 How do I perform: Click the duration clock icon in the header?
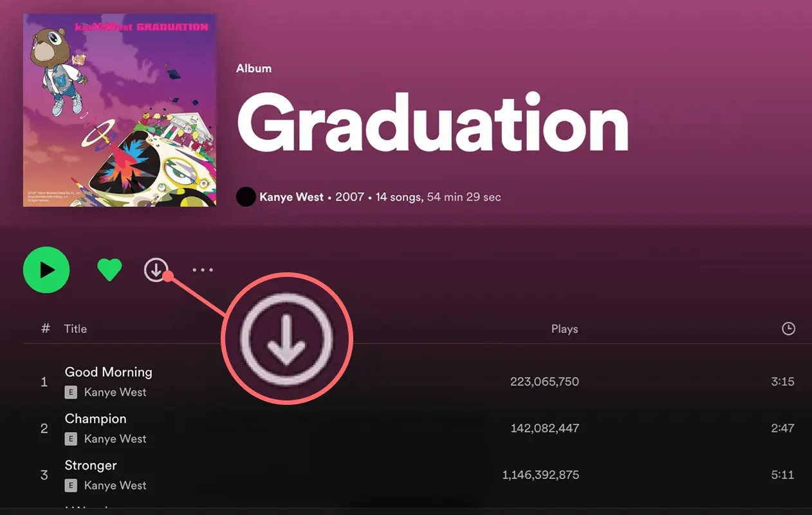point(789,328)
